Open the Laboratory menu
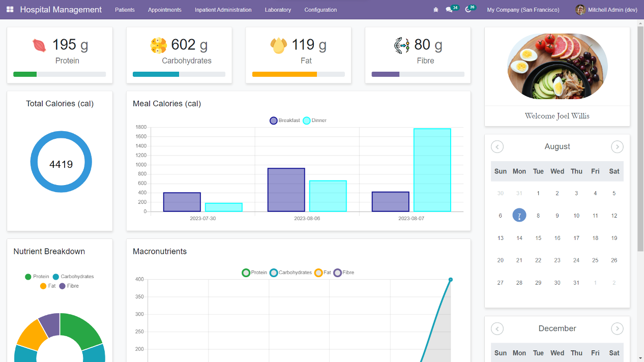The height and width of the screenshot is (362, 644). pos(278,10)
